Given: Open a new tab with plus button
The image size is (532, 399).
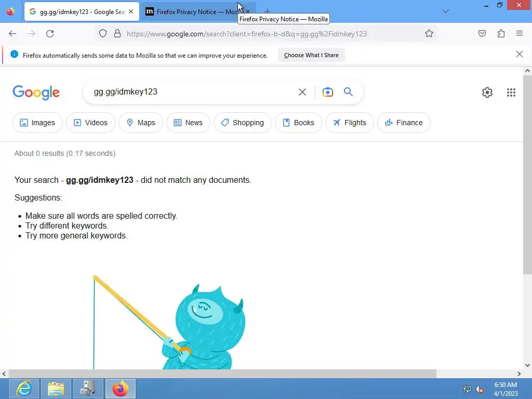Looking at the screenshot, I should [267, 11].
